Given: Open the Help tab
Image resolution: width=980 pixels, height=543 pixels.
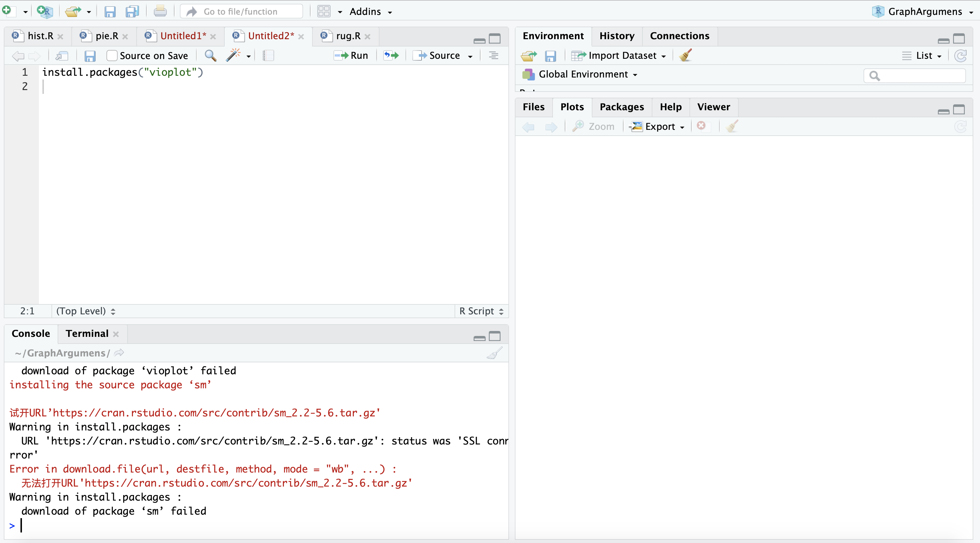Looking at the screenshot, I should click(x=671, y=107).
